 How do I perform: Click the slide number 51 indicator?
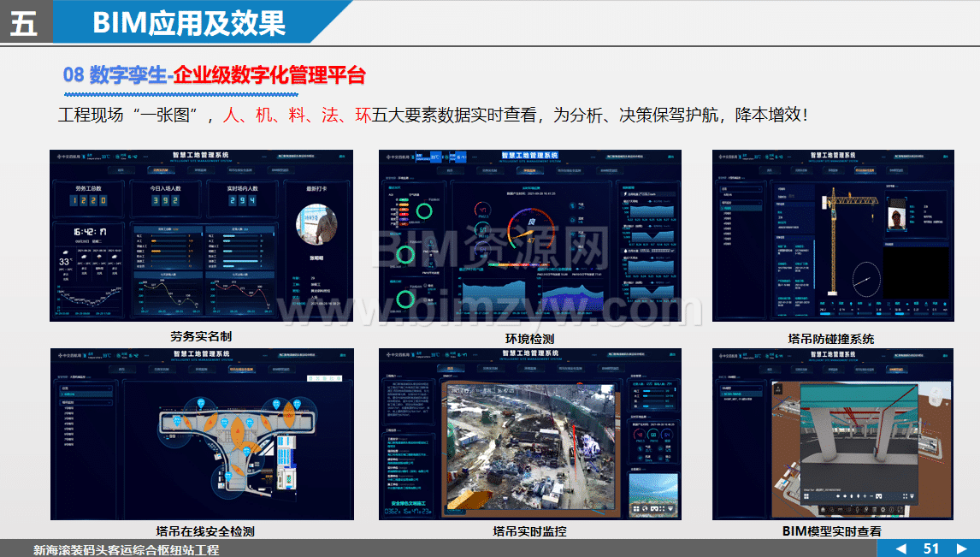click(x=931, y=548)
